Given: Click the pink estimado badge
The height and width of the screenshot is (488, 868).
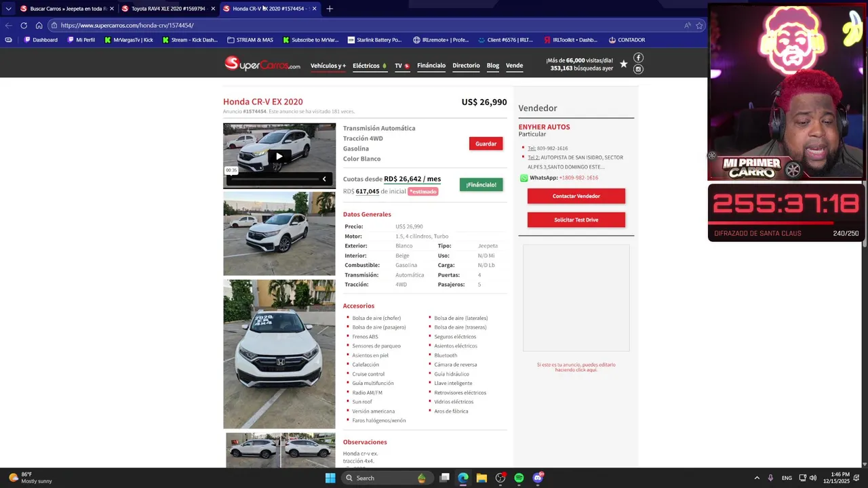Looking at the screenshot, I should 423,192.
